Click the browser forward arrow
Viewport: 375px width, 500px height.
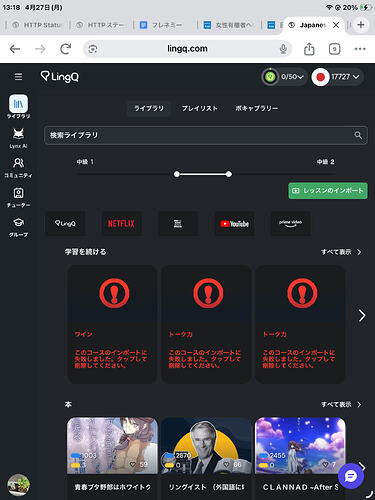tap(40, 49)
